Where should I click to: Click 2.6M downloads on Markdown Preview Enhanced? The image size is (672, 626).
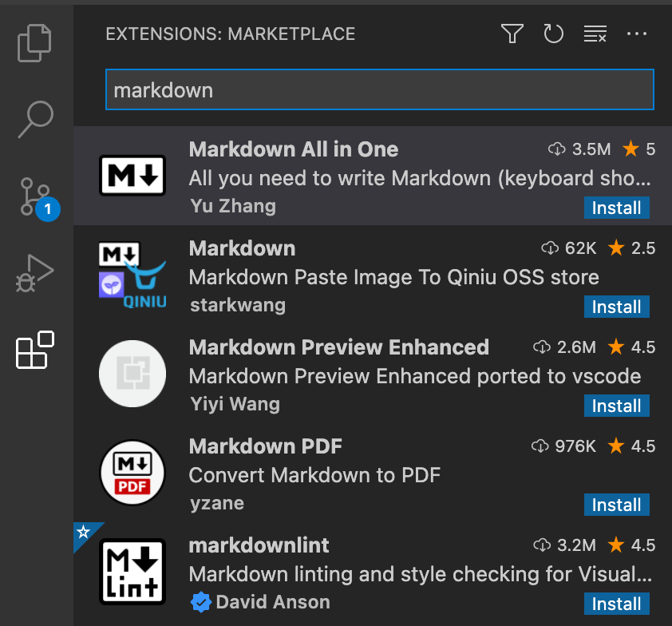(x=564, y=347)
